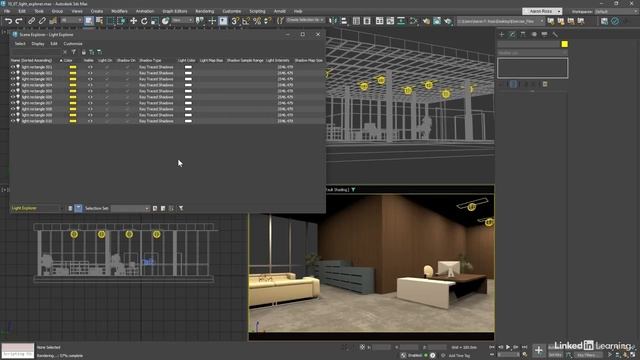Choose the Rectangular Selection Region icon

(110, 21)
